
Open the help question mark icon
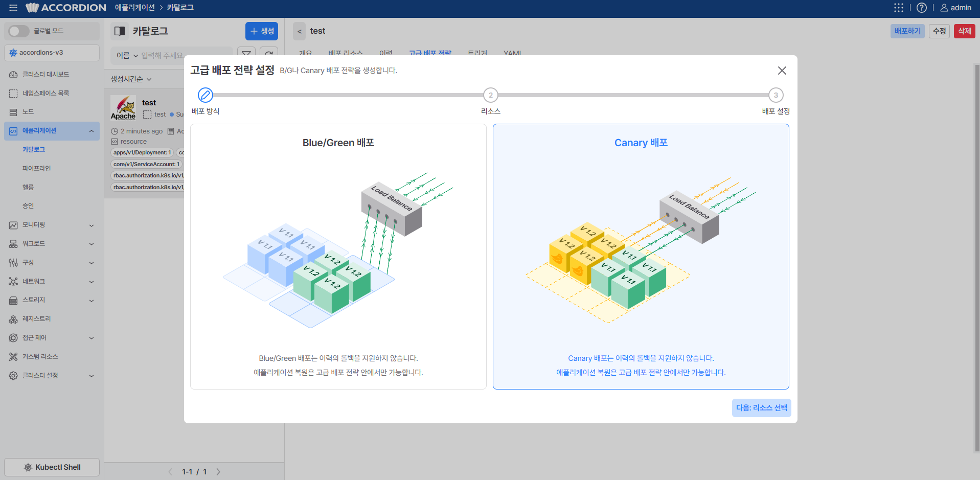click(922, 8)
